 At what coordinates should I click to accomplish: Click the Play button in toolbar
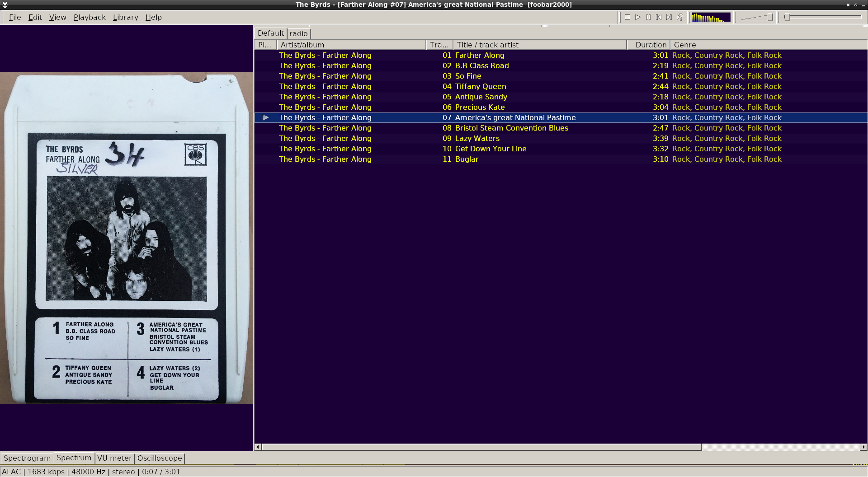click(638, 17)
